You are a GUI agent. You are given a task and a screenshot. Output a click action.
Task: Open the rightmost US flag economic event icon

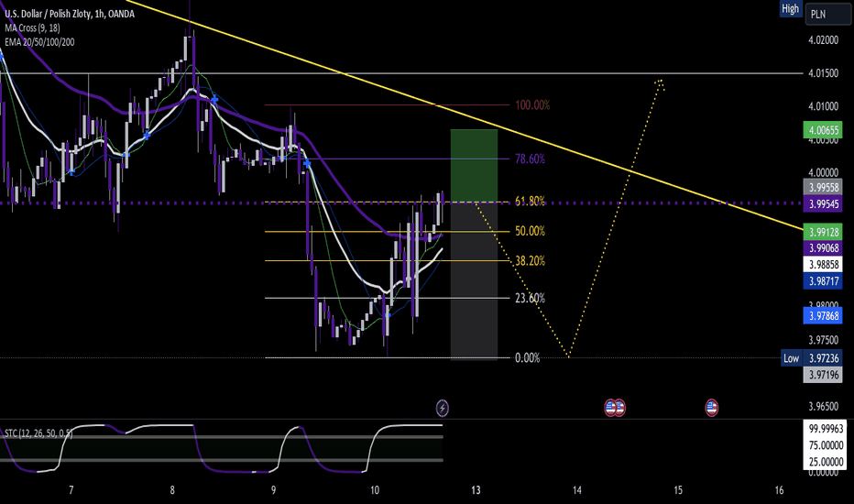(x=711, y=408)
